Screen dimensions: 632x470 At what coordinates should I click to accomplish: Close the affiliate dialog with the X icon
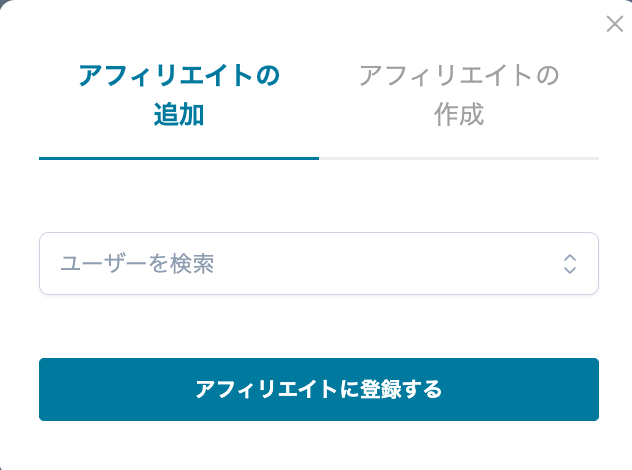coord(615,24)
